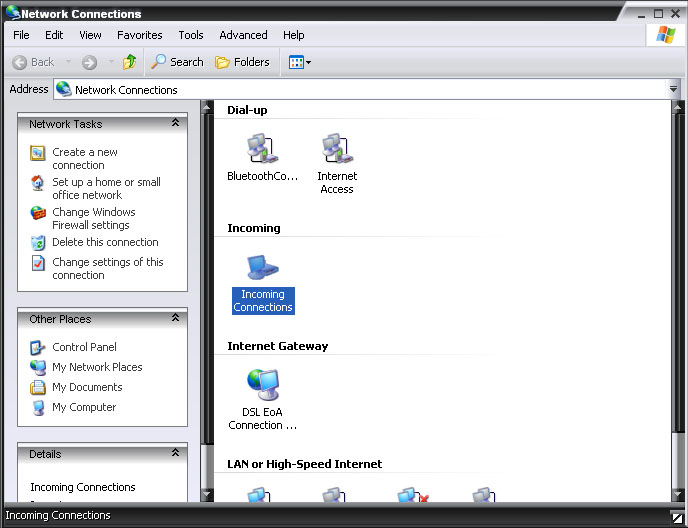
Task: Click the Forward navigation arrow
Action: coord(89,62)
